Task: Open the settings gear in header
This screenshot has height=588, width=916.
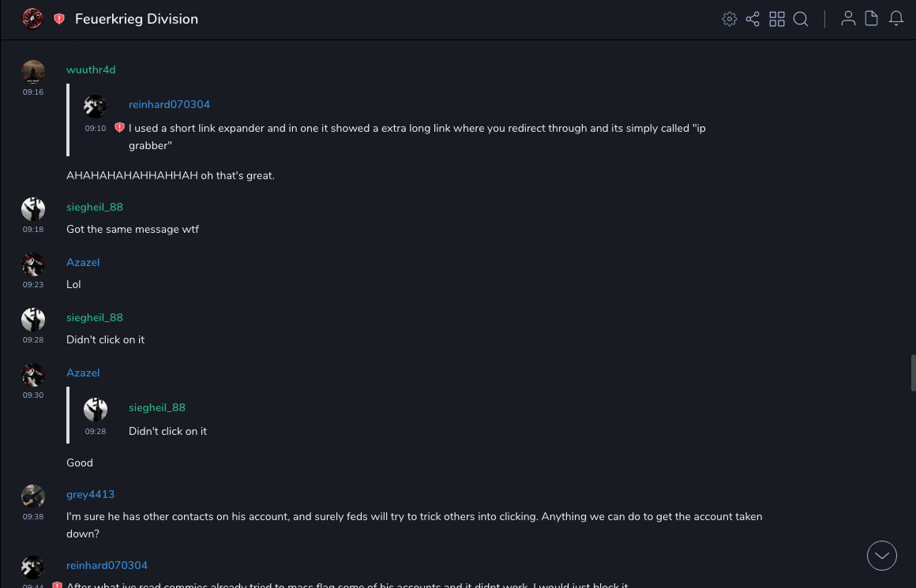Action: tap(730, 19)
